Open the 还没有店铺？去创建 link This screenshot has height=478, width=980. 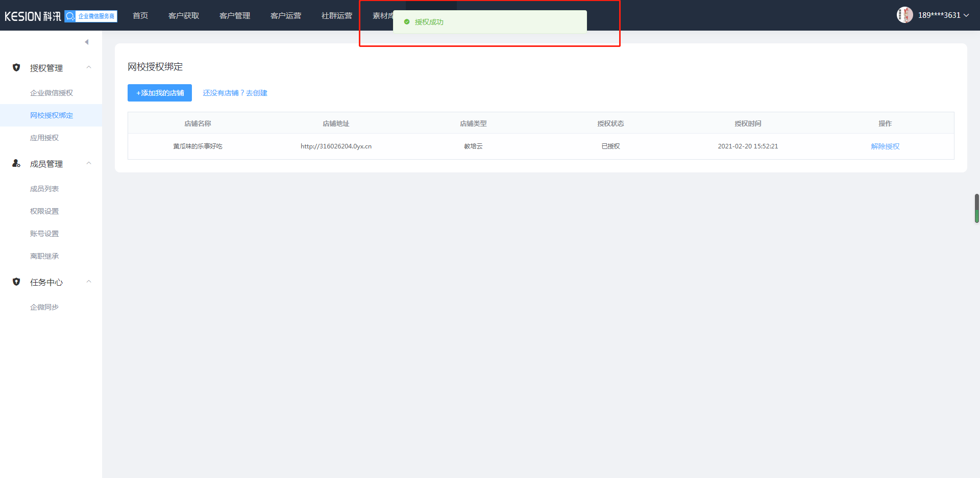[235, 93]
